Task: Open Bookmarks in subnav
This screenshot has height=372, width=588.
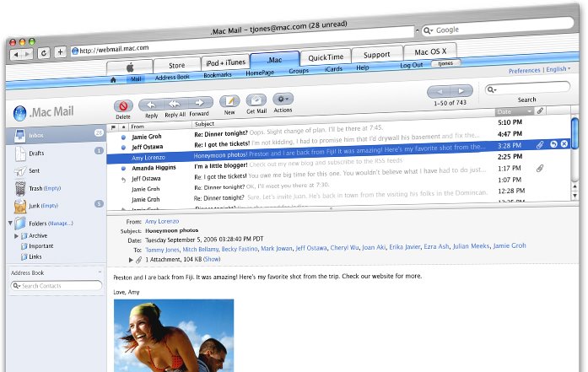Action: tap(218, 75)
